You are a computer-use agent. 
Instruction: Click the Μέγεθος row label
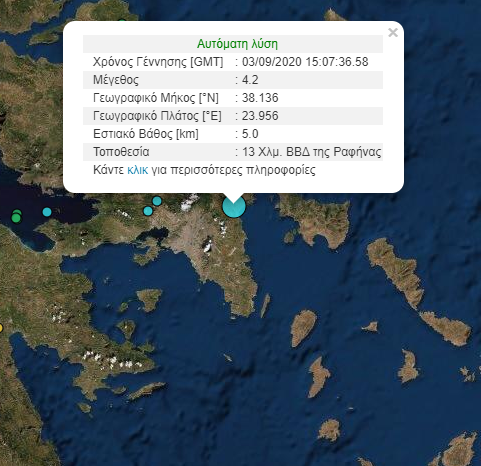[x=116, y=80]
